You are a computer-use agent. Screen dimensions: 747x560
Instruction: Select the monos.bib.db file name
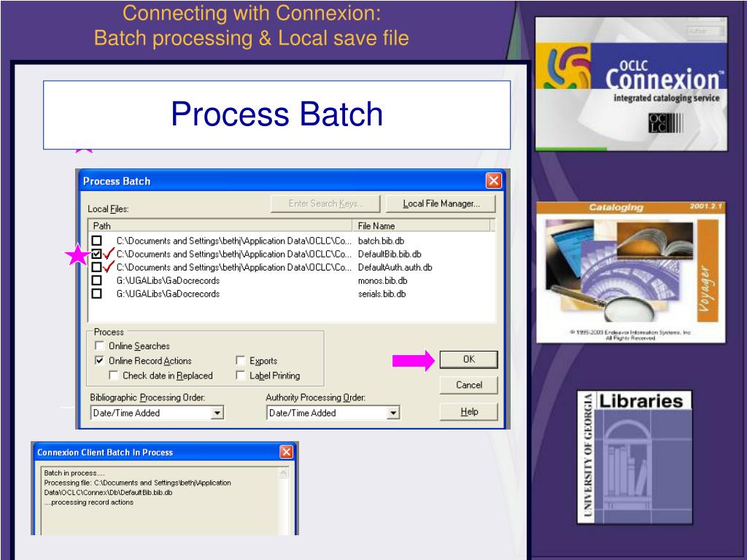(382, 281)
